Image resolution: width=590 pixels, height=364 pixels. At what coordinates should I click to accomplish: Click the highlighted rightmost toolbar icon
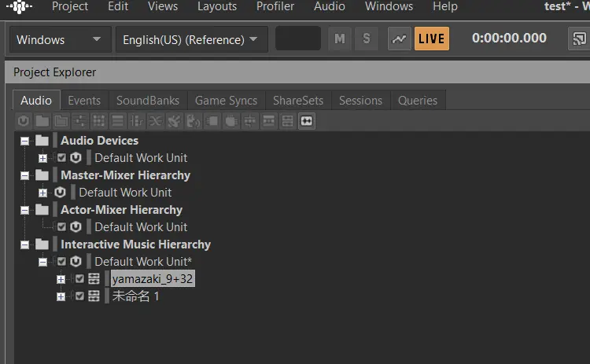[x=307, y=121]
